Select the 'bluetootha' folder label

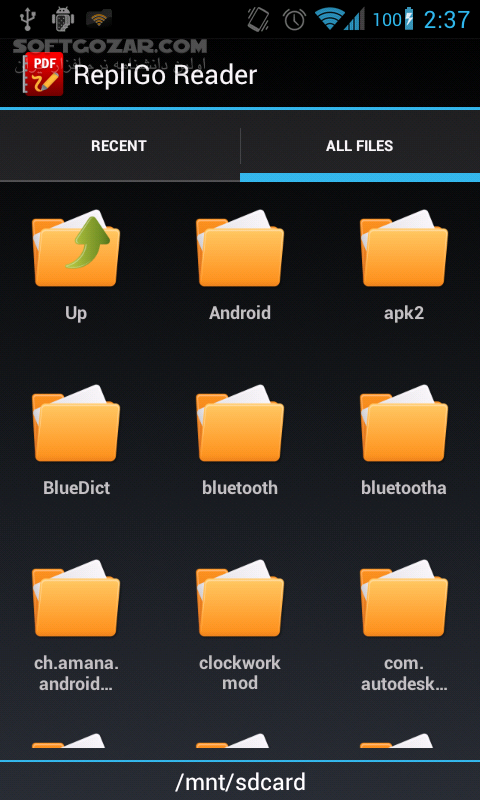(x=404, y=488)
